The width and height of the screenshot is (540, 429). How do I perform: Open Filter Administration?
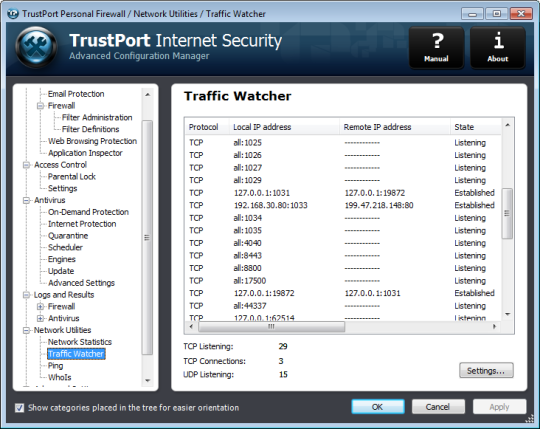(x=97, y=117)
